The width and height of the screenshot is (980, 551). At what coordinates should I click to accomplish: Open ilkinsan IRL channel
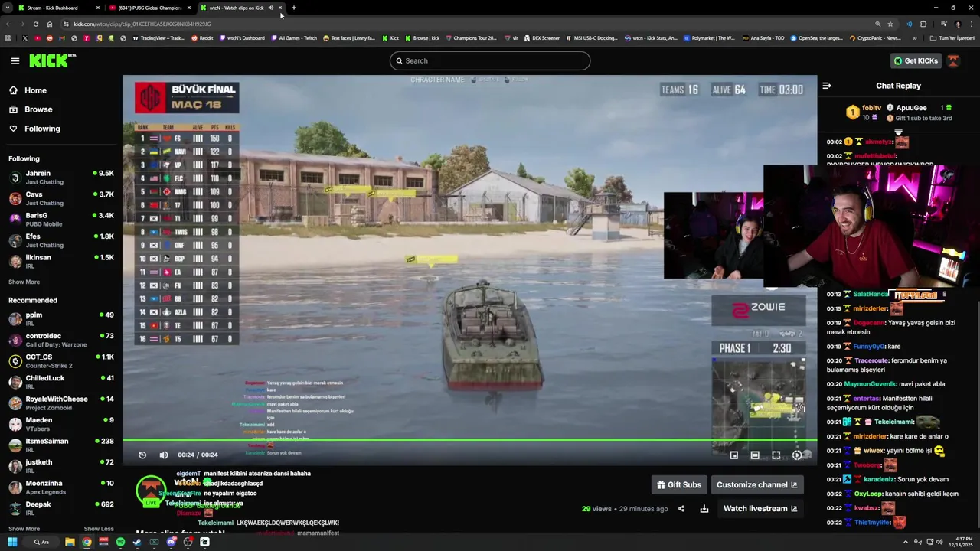click(61, 262)
